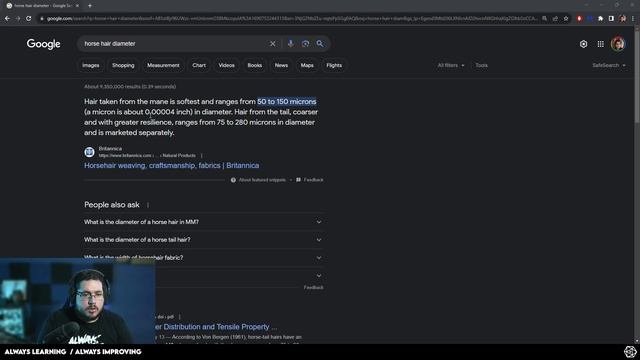Click the Britannica source name
Viewport: 640px width, 360px height.
coord(110,149)
